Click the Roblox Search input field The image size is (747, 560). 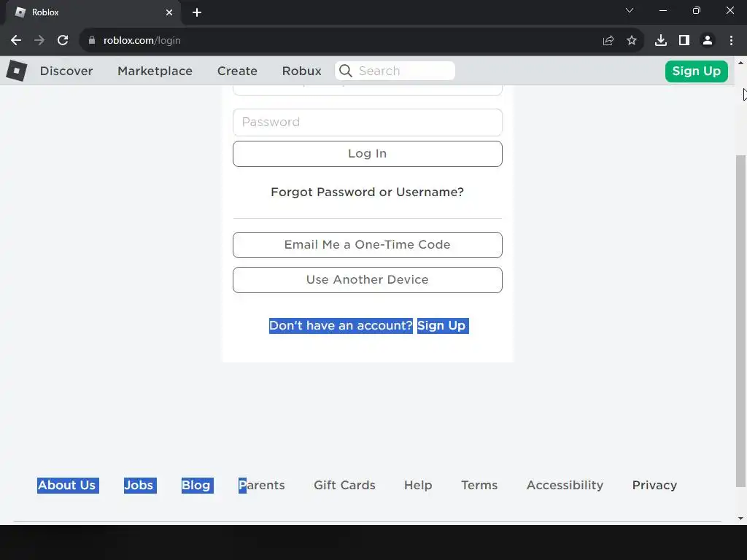pyautogui.click(x=395, y=71)
